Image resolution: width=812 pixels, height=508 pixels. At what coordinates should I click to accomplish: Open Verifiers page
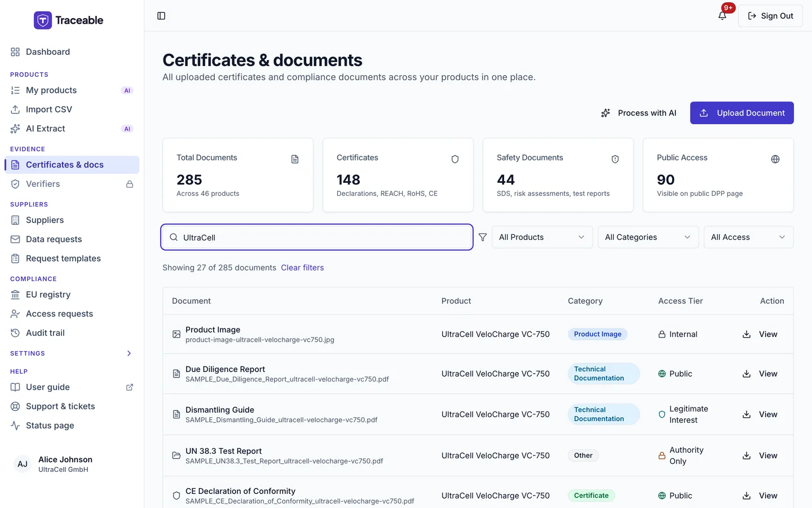(x=72, y=184)
